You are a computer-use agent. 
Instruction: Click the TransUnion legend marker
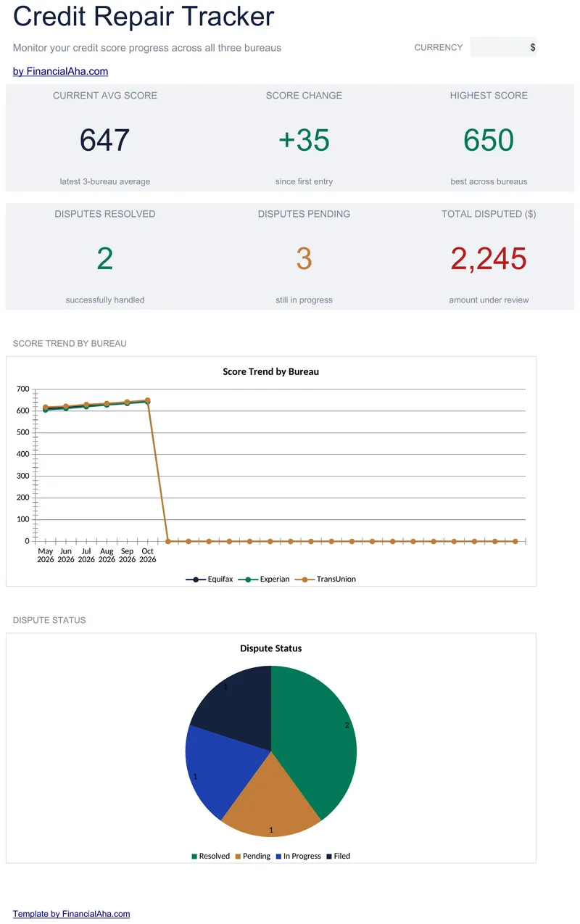tap(305, 579)
